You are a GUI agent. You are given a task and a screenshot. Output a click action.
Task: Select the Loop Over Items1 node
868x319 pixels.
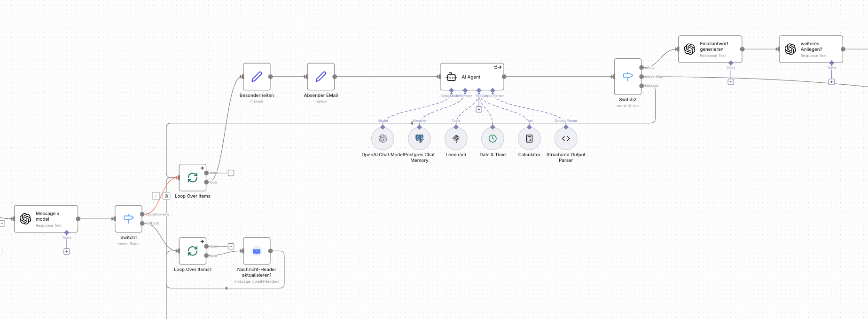pos(193,251)
